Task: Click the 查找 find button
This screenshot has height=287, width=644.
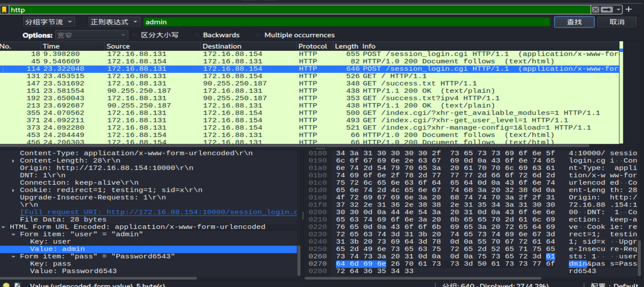Action: [x=574, y=22]
